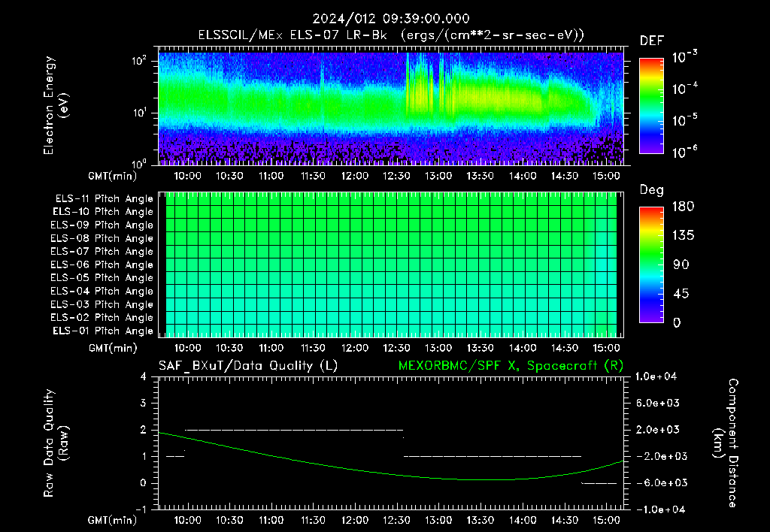Click the ELS-02 Pitch Angle row label
This screenshot has height=532, width=770.
pyautogui.click(x=102, y=318)
